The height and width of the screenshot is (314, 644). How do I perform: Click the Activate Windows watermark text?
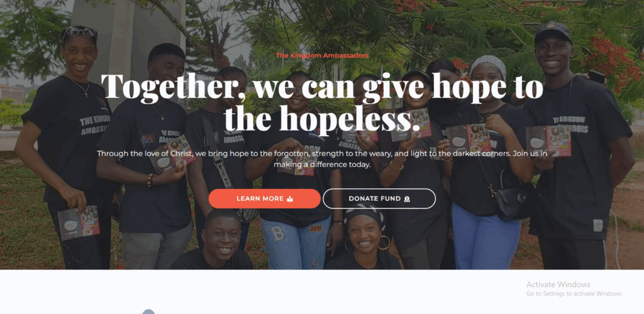pyautogui.click(x=558, y=284)
